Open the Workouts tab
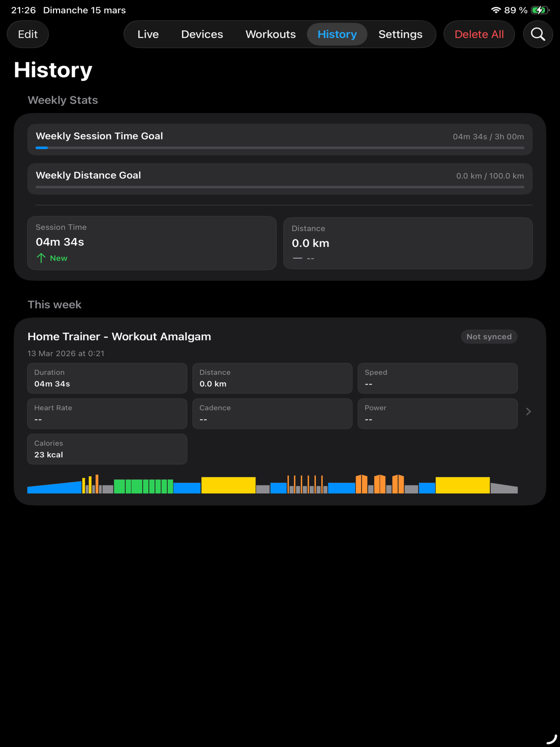This screenshot has width=560, height=747. click(x=270, y=34)
